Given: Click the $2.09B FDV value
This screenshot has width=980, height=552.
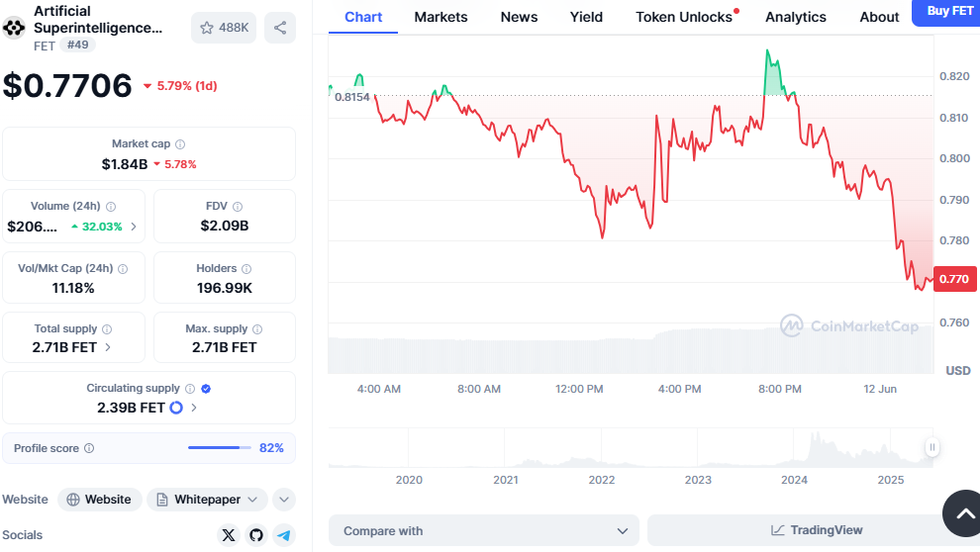Looking at the screenshot, I should (x=225, y=226).
